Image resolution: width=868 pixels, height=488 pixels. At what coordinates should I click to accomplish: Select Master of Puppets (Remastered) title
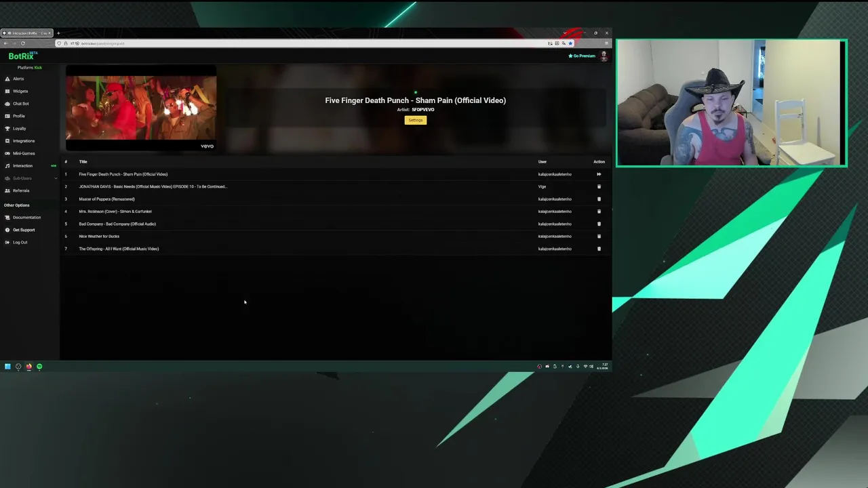click(106, 199)
